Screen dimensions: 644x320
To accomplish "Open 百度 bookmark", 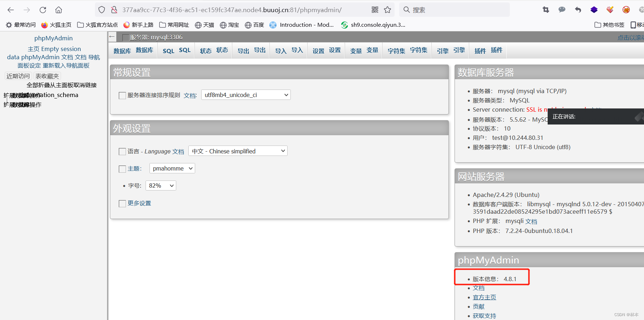I will 254,25.
